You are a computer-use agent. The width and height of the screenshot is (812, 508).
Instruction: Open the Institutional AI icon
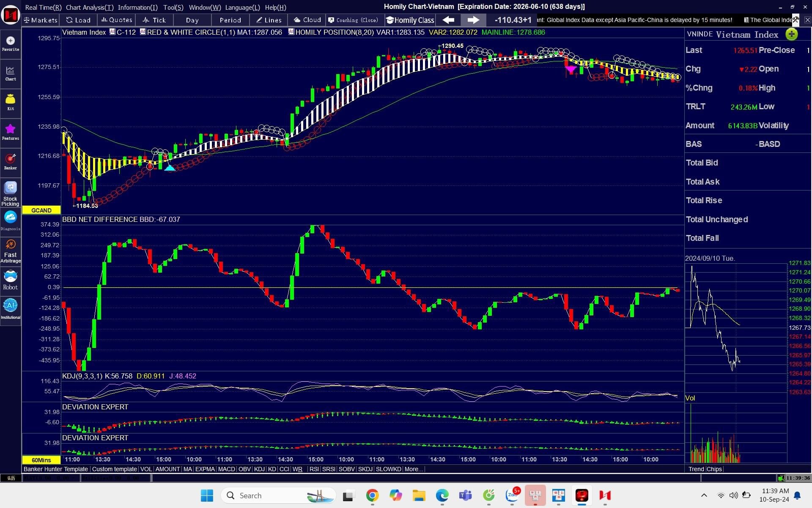pyautogui.click(x=11, y=309)
